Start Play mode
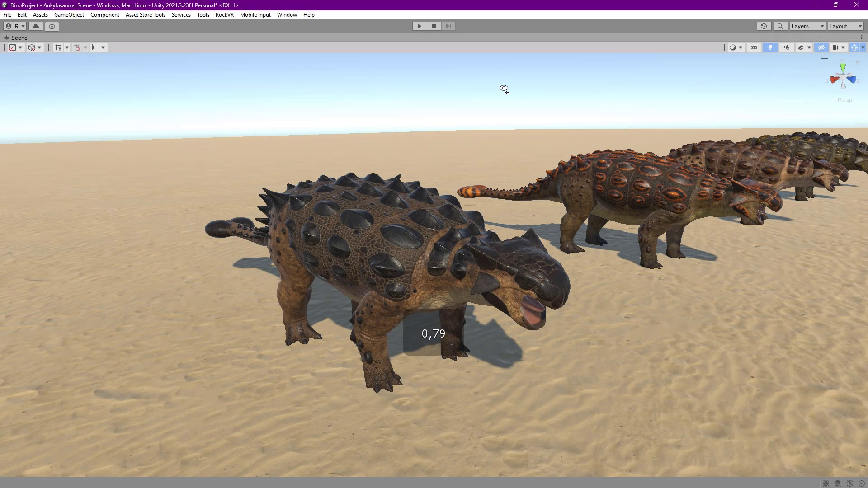The width and height of the screenshot is (868, 488). point(419,26)
